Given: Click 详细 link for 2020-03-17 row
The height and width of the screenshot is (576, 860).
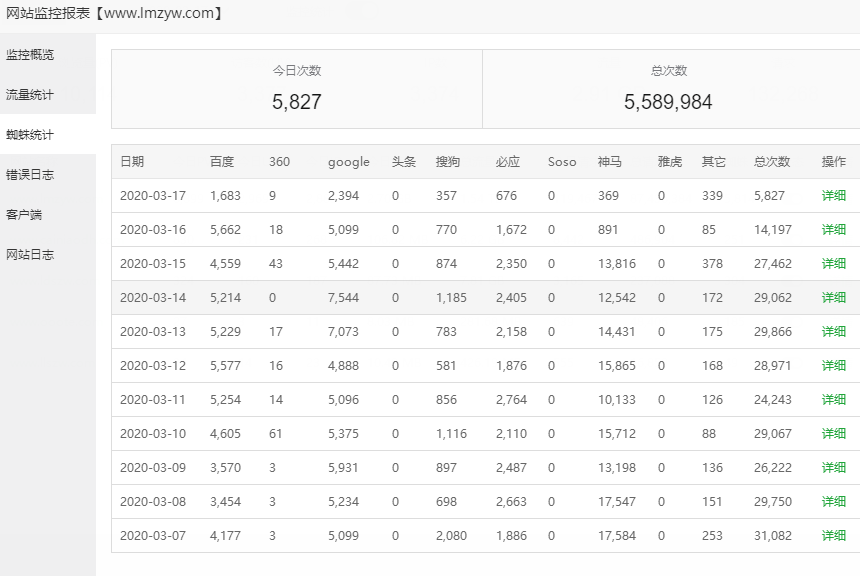Looking at the screenshot, I should click(x=833, y=196).
